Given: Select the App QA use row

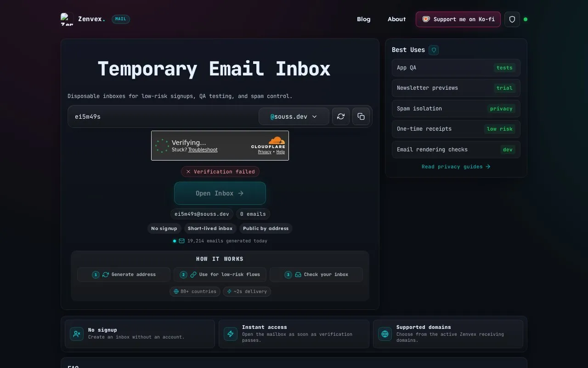Looking at the screenshot, I should pyautogui.click(x=456, y=68).
